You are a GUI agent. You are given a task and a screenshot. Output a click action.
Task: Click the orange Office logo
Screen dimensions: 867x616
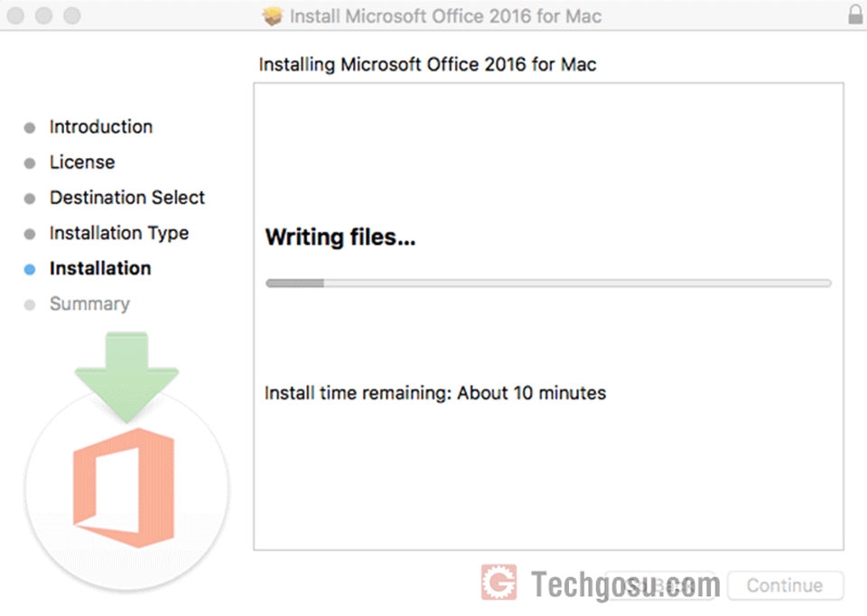pyautogui.click(x=124, y=488)
